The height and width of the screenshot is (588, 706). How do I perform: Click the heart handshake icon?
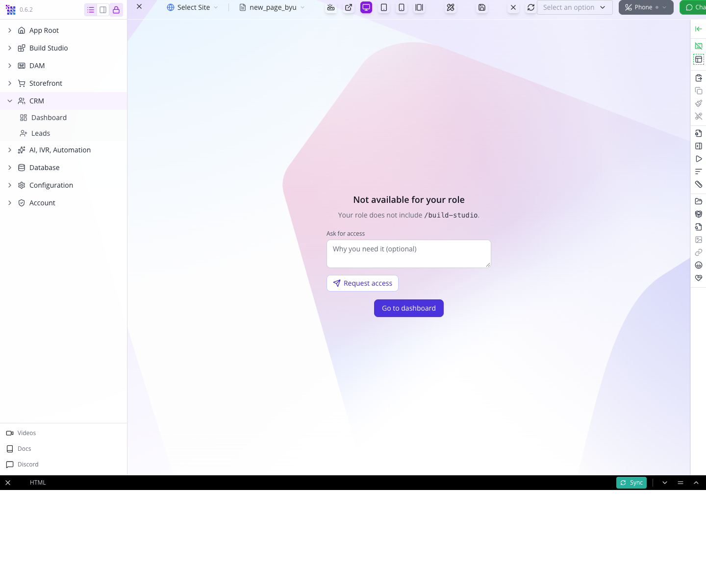[699, 278]
